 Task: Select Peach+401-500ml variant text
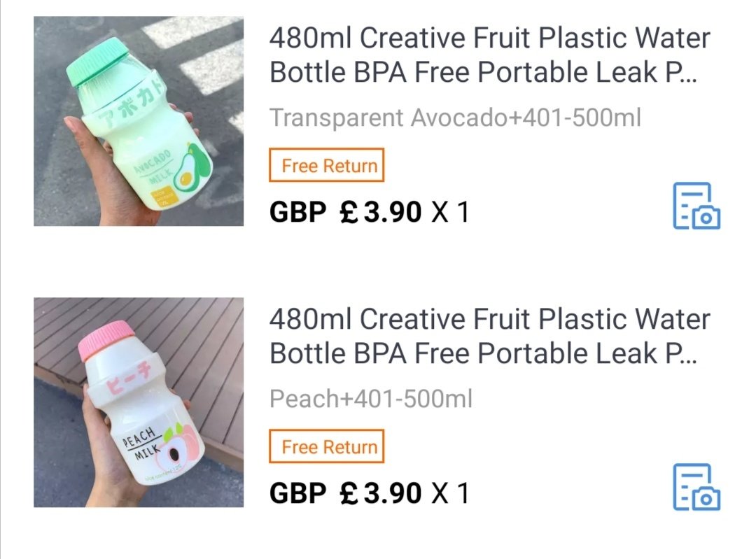[x=371, y=399]
